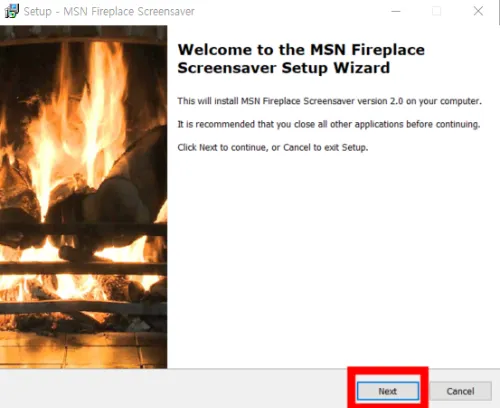
Task: Click the fireplace wizard banner image
Action: click(83, 197)
